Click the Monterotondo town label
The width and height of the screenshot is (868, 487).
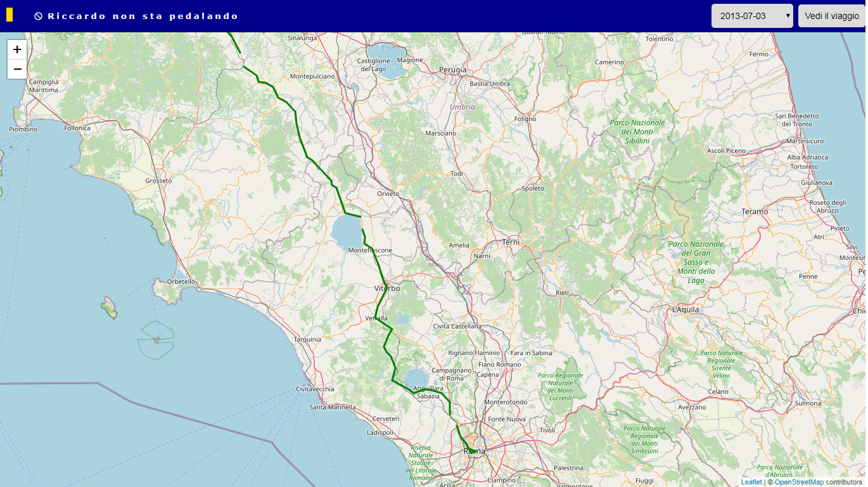tap(506, 402)
